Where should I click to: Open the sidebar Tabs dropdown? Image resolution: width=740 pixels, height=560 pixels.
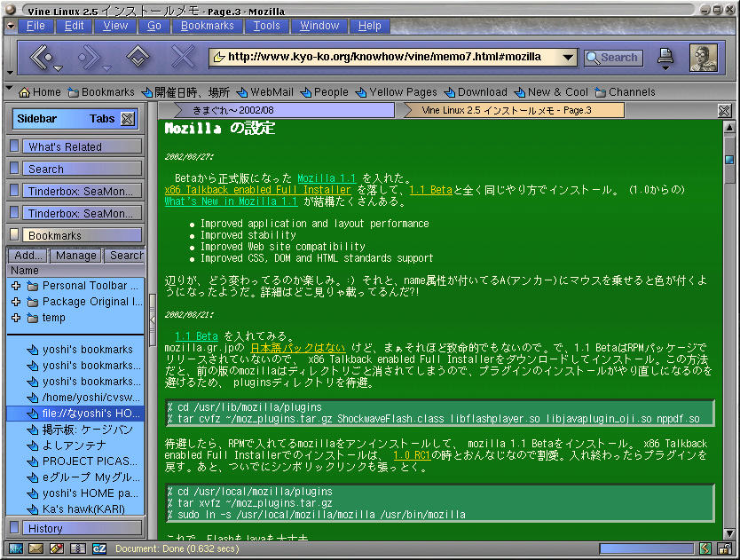click(x=102, y=119)
